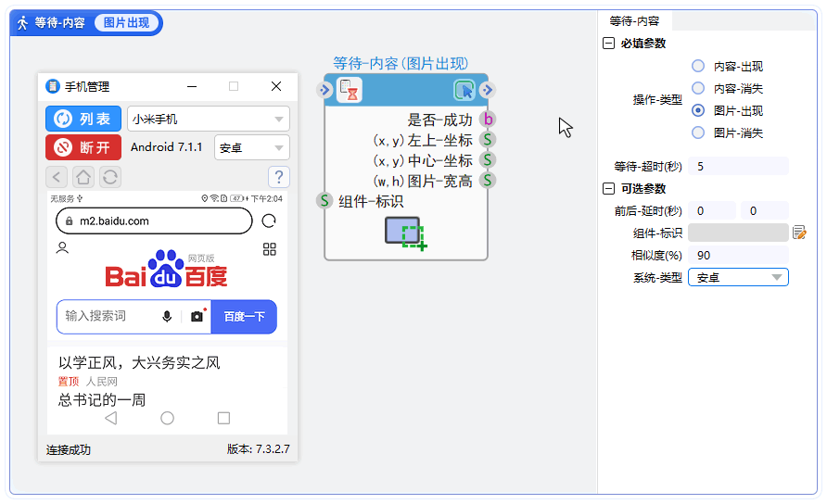Tap the Android home circle button
The width and height of the screenshot is (827, 504).
pyautogui.click(x=167, y=418)
